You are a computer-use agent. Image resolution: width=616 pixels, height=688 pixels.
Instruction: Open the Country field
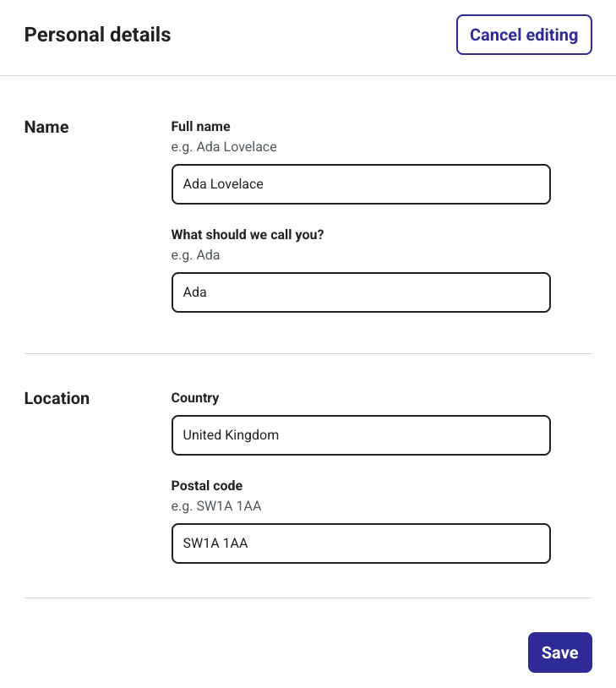[x=361, y=435]
